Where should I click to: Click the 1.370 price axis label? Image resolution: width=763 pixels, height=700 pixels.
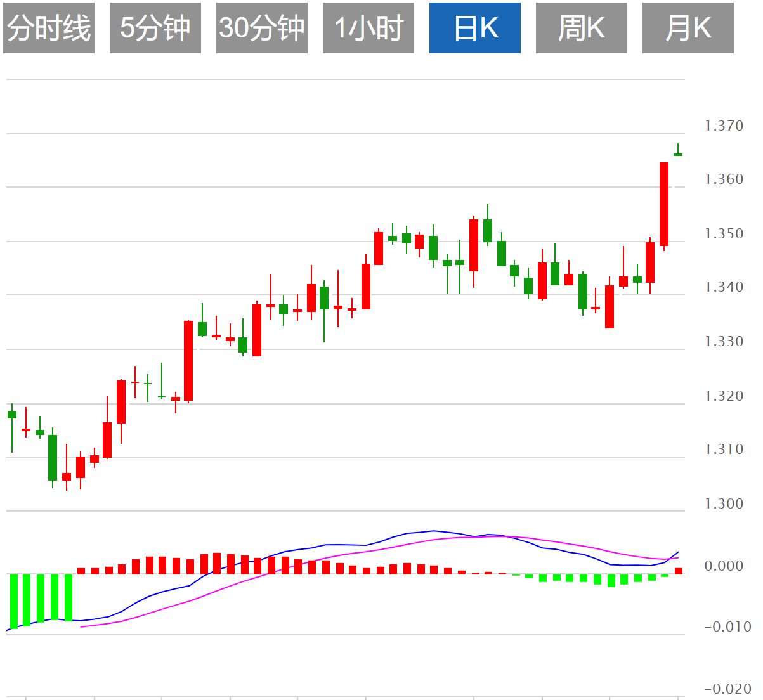(x=724, y=126)
